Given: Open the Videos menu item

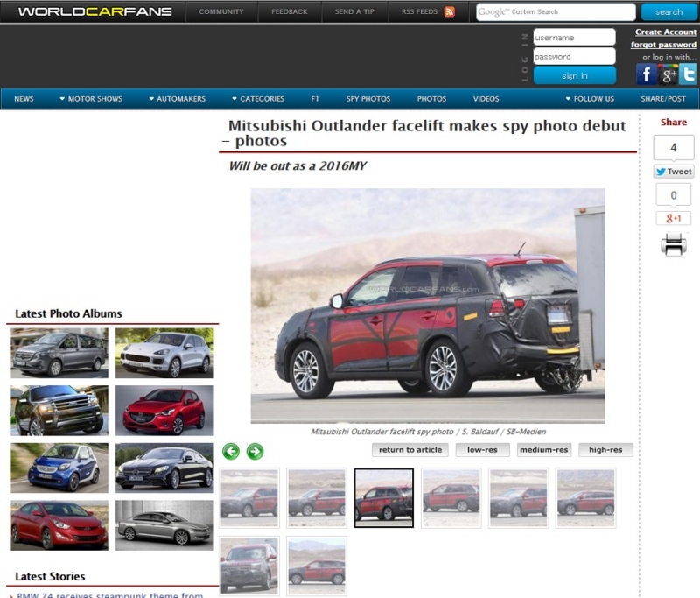Looking at the screenshot, I should click(x=486, y=99).
